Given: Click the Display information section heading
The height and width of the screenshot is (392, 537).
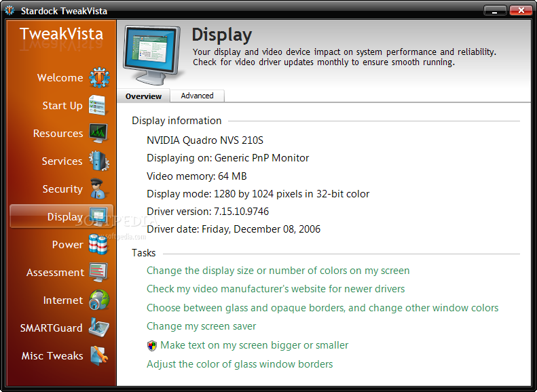Looking at the screenshot, I should click(x=177, y=121).
